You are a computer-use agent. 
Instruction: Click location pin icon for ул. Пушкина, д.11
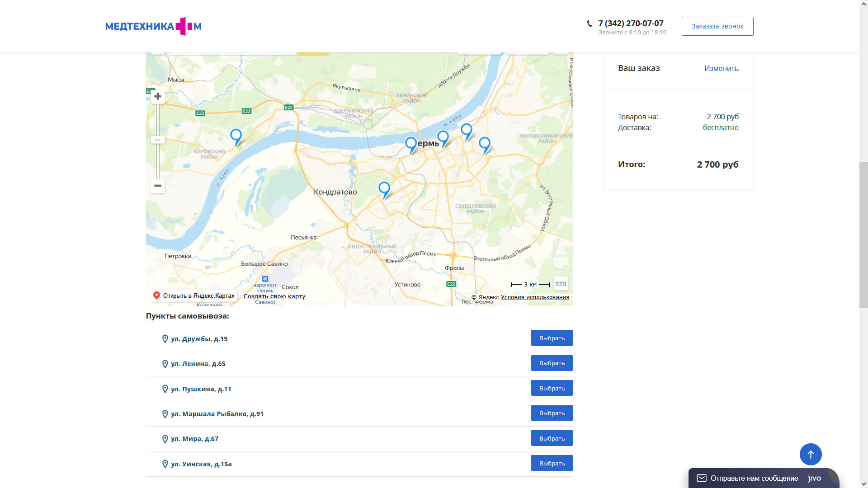coord(165,389)
